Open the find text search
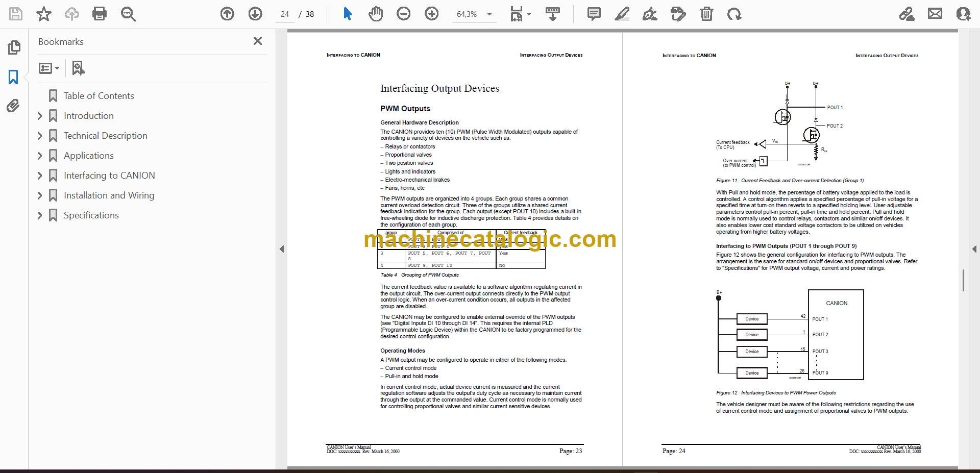The height and width of the screenshot is (473, 980). pos(128,14)
